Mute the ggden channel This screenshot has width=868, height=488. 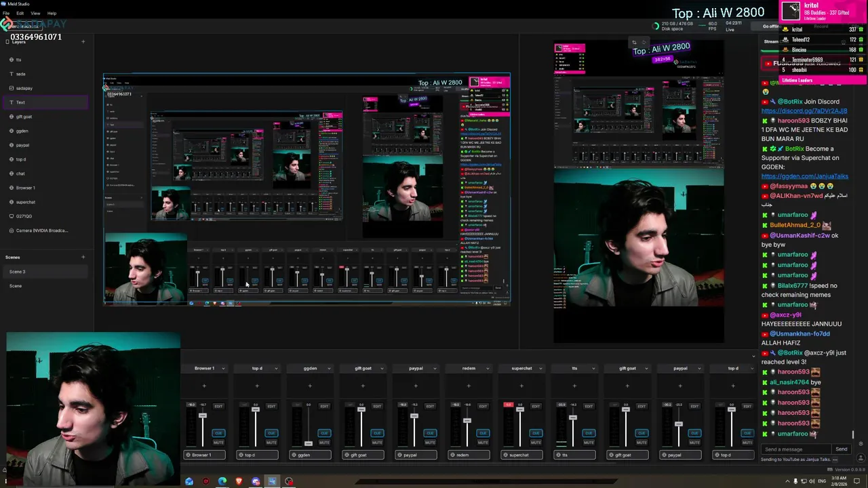tap(324, 443)
